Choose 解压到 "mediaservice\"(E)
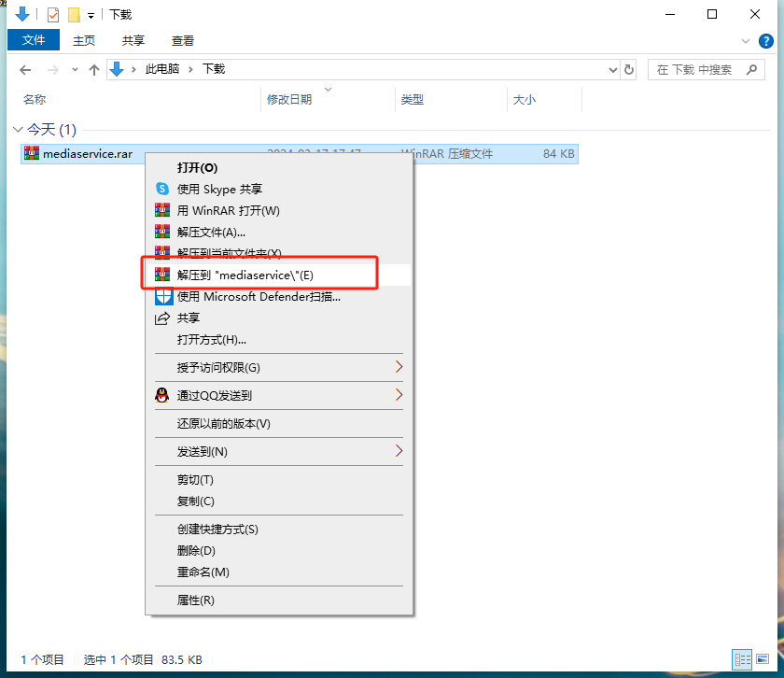This screenshot has height=678, width=784. [x=279, y=275]
